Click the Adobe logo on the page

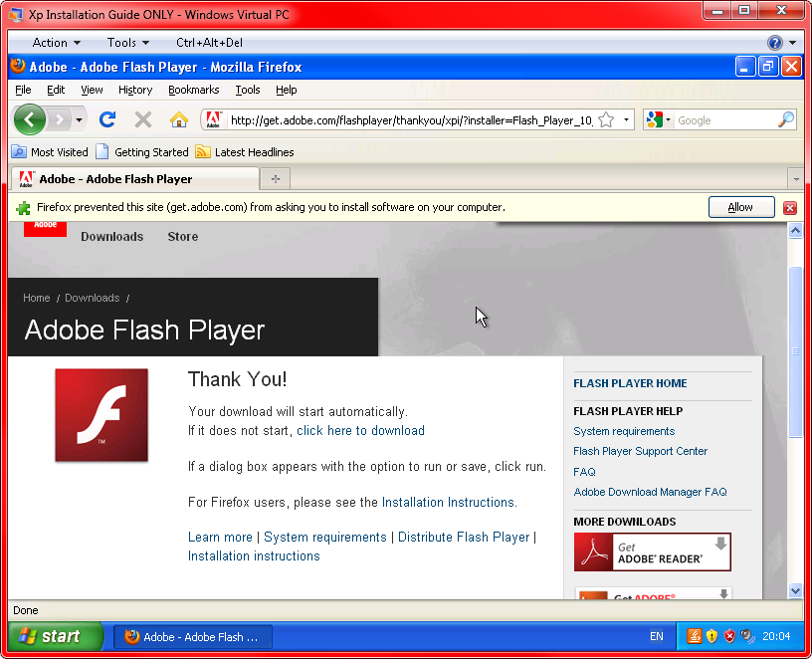pyautogui.click(x=45, y=229)
